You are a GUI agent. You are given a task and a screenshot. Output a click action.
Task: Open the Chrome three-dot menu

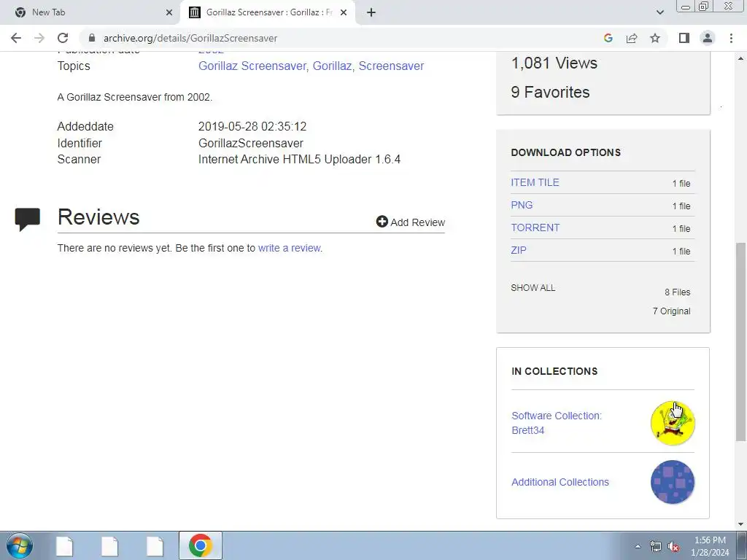tap(731, 38)
